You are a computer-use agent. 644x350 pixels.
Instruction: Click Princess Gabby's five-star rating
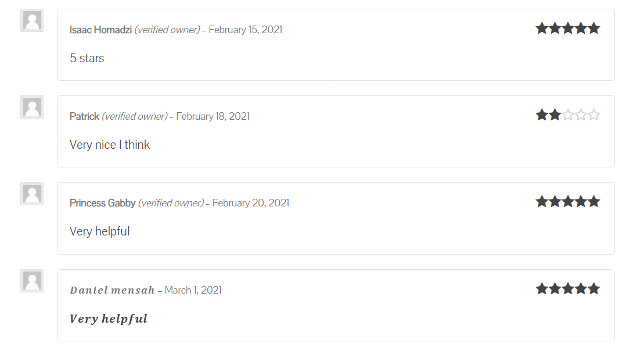pos(567,202)
